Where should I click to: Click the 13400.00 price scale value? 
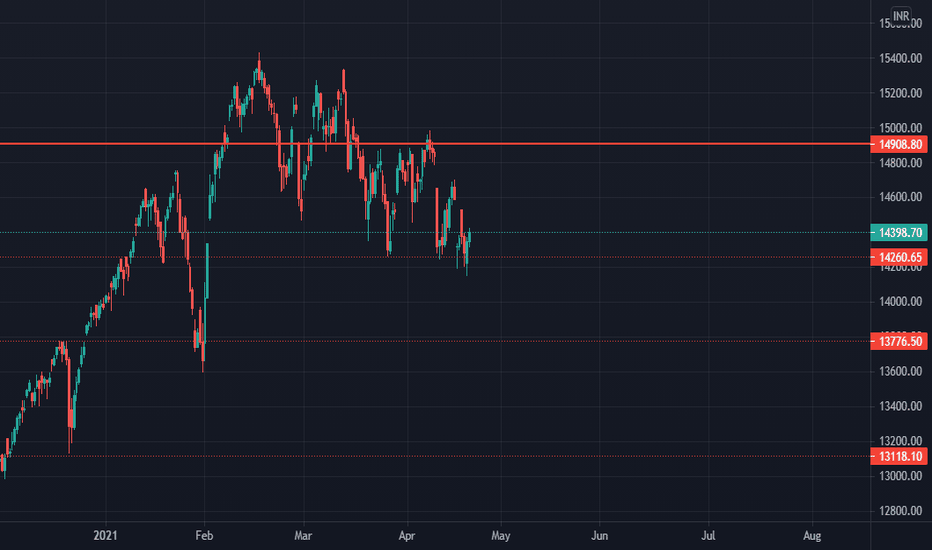click(x=900, y=407)
